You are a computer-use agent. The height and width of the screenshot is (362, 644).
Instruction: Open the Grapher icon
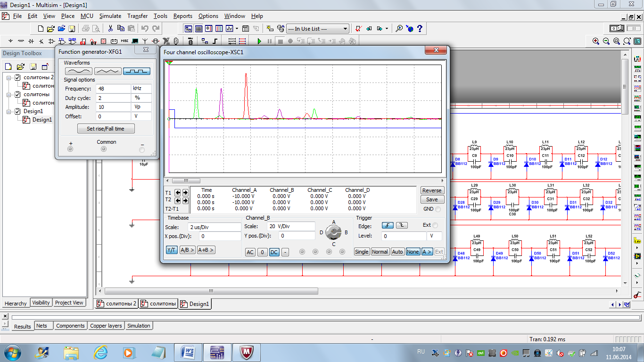coord(229,29)
